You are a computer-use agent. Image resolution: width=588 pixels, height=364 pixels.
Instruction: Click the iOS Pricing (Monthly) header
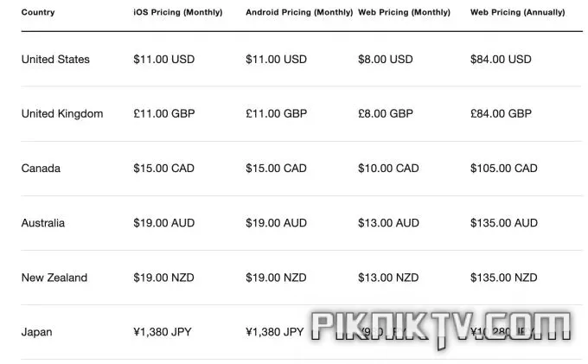coord(178,12)
